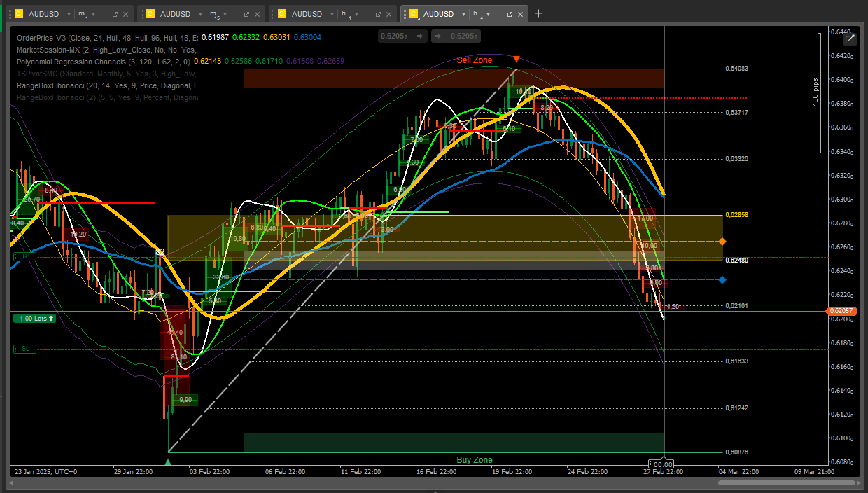The width and height of the screenshot is (868, 493).
Task: Click the horizontal chart scrollbar thumb
Action: tap(787, 482)
